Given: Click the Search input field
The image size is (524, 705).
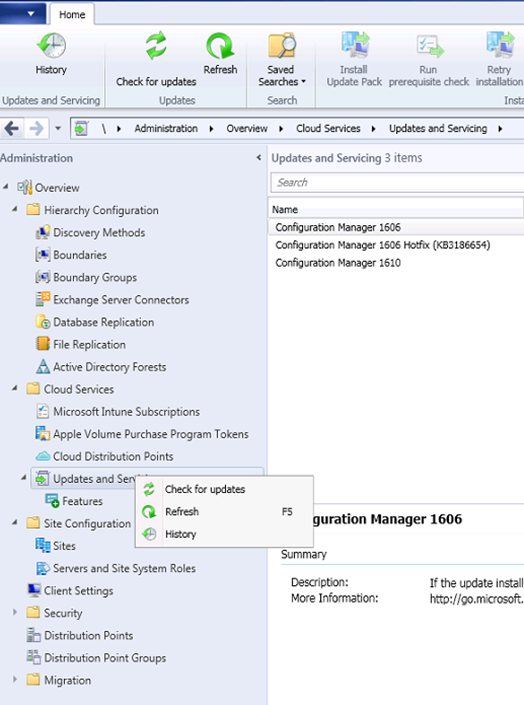Looking at the screenshot, I should click(x=397, y=183).
